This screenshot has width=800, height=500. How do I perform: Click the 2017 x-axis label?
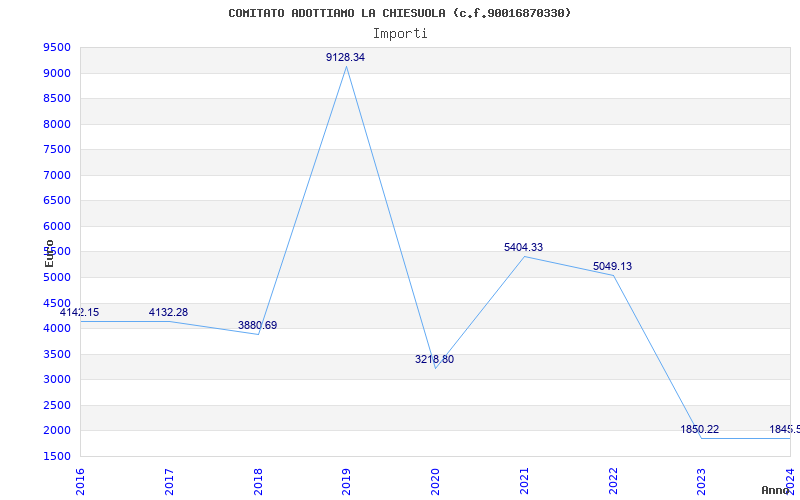coord(169,482)
